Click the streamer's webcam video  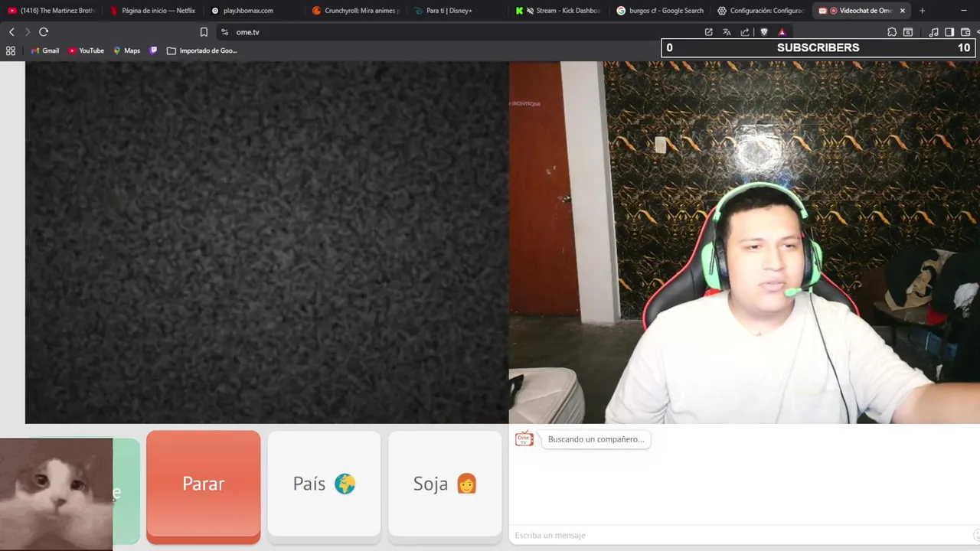(744, 243)
